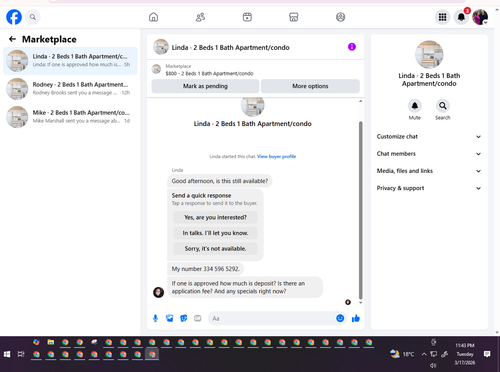The height and width of the screenshot is (372, 500).
Task: Send quick response Sorry, it's not available.
Action: pos(215,249)
